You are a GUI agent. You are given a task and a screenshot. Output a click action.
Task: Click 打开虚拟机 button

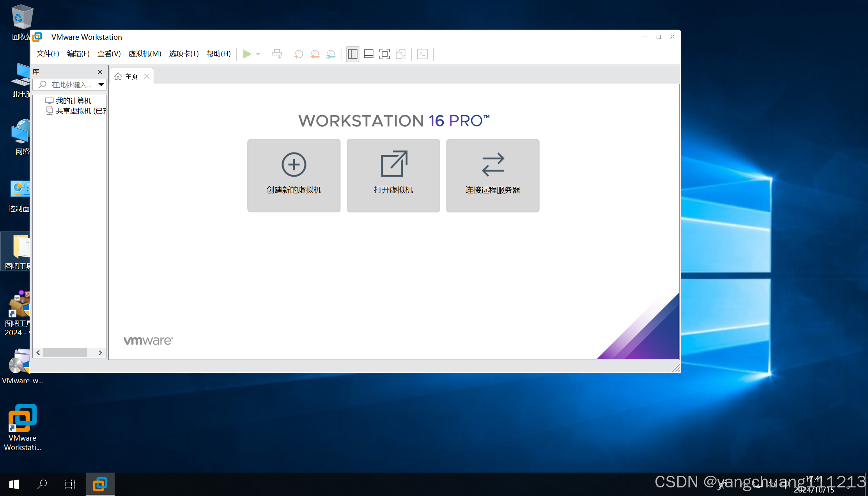[x=393, y=175]
